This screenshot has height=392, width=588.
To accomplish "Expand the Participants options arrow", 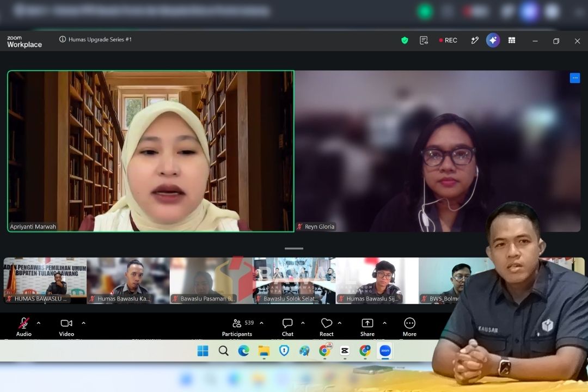I will tap(262, 323).
